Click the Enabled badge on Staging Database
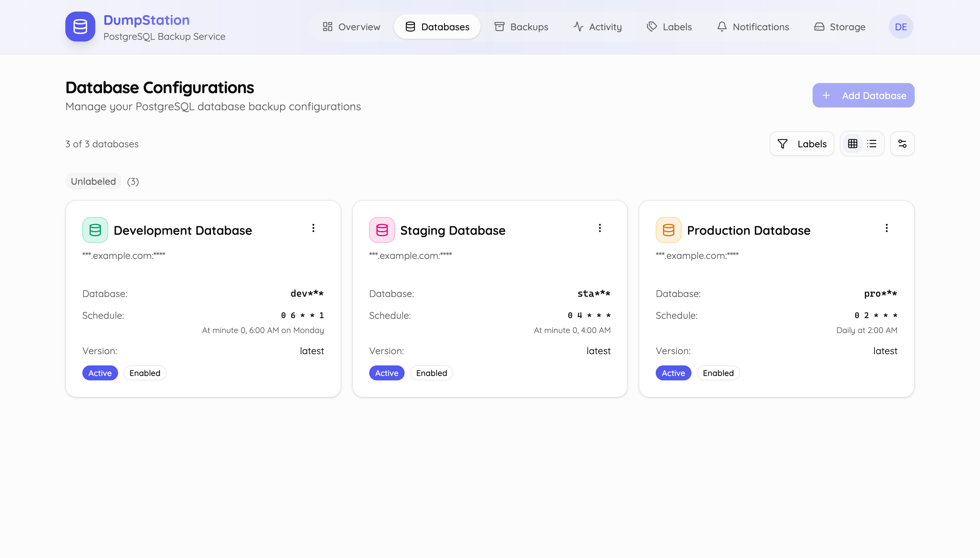The width and height of the screenshot is (980, 558). click(431, 373)
